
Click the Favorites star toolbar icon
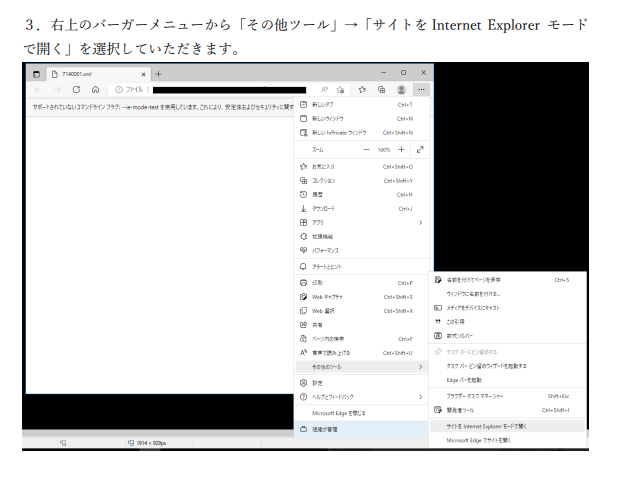(362, 89)
